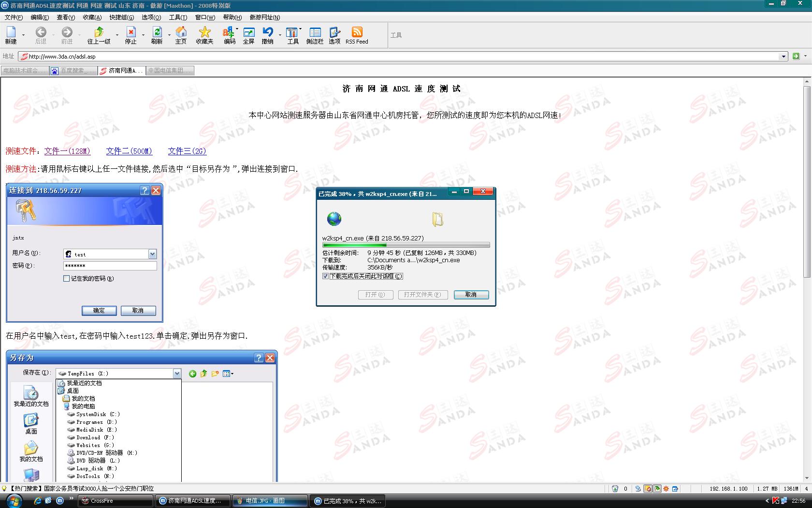
Task: Click the popup blocker icon in status bar
Action: 648,489
